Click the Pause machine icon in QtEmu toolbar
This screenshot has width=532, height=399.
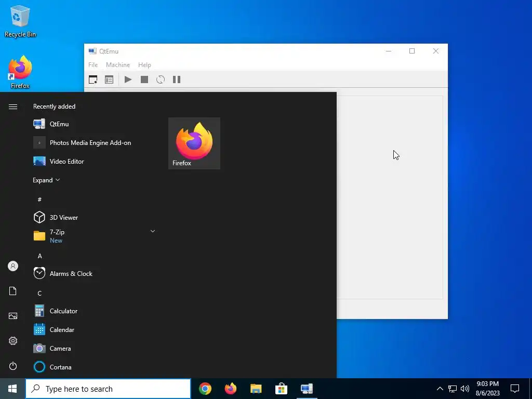tap(177, 79)
